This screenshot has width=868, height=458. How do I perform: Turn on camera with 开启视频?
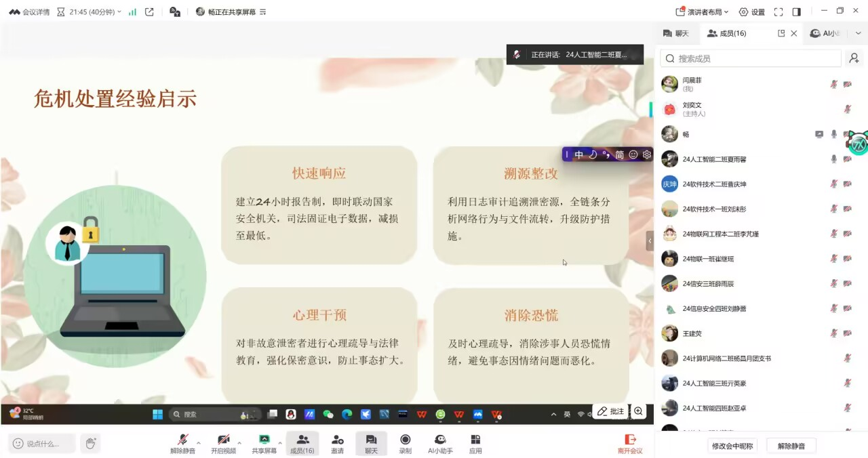[x=223, y=440]
